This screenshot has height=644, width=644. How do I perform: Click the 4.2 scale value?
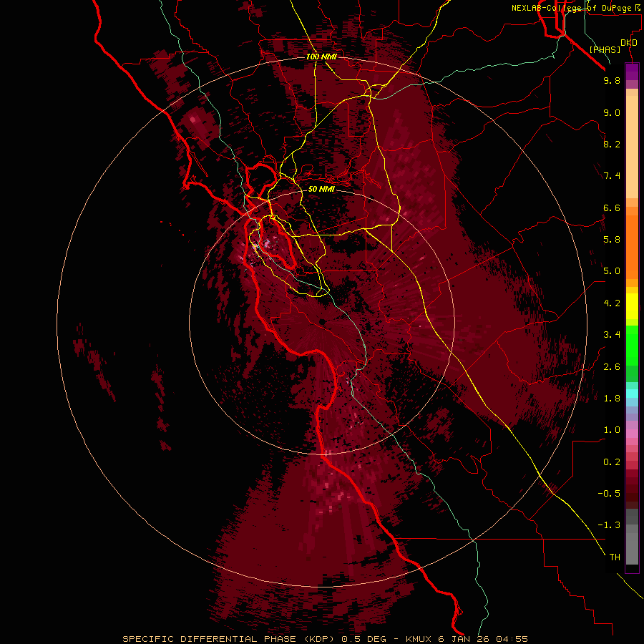612,303
